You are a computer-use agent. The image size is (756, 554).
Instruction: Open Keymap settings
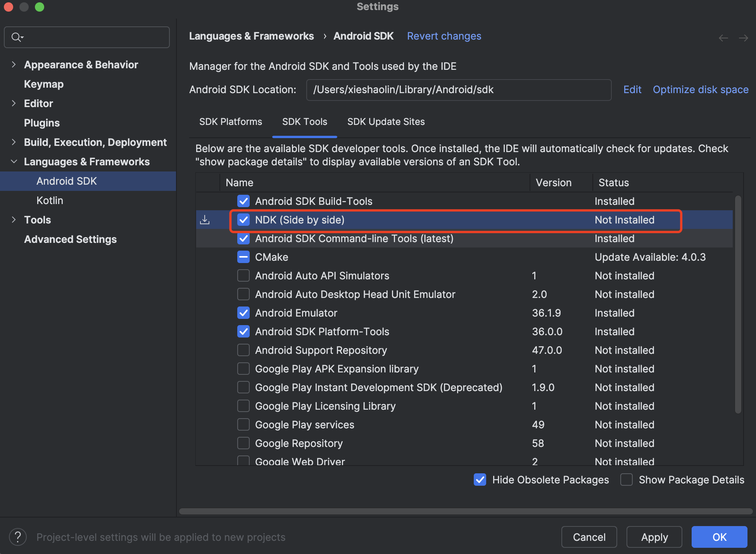click(x=44, y=84)
